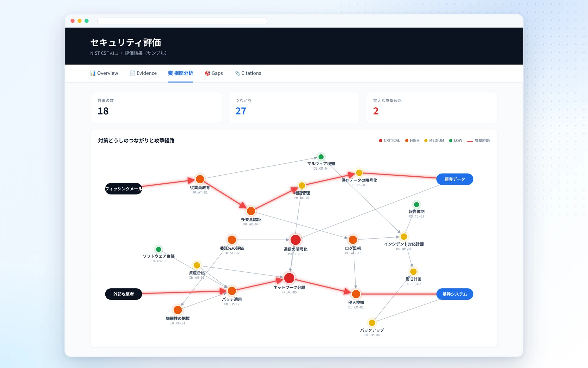Click the つながり card value 27
The width and height of the screenshot is (588, 368).
pyautogui.click(x=241, y=111)
